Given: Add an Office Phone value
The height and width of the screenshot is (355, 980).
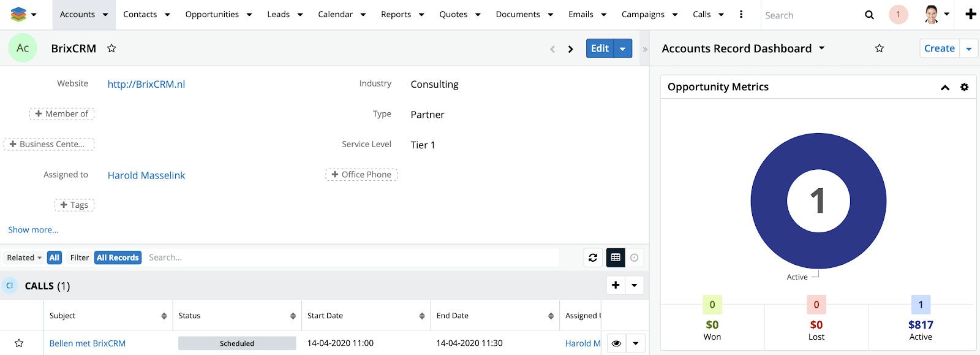Looking at the screenshot, I should coord(361,175).
